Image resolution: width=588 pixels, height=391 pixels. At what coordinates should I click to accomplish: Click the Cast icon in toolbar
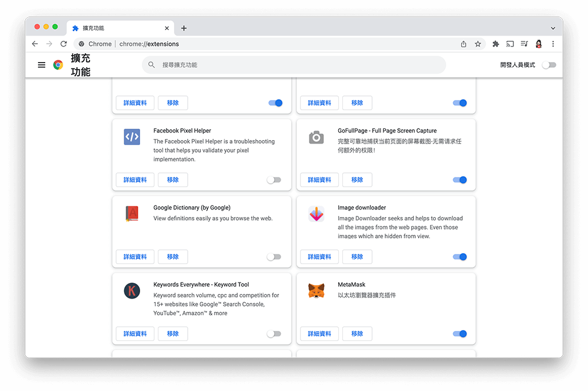[510, 44]
